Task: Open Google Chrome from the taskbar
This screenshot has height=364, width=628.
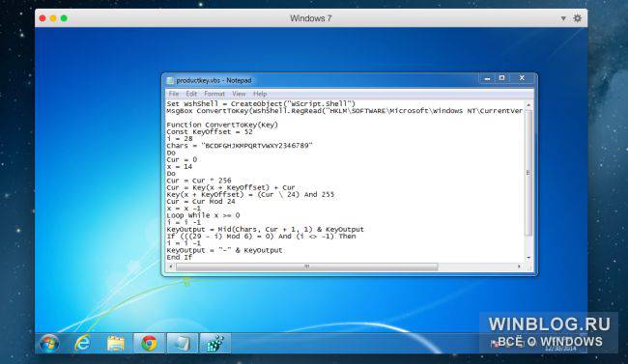Action: pyautogui.click(x=149, y=343)
